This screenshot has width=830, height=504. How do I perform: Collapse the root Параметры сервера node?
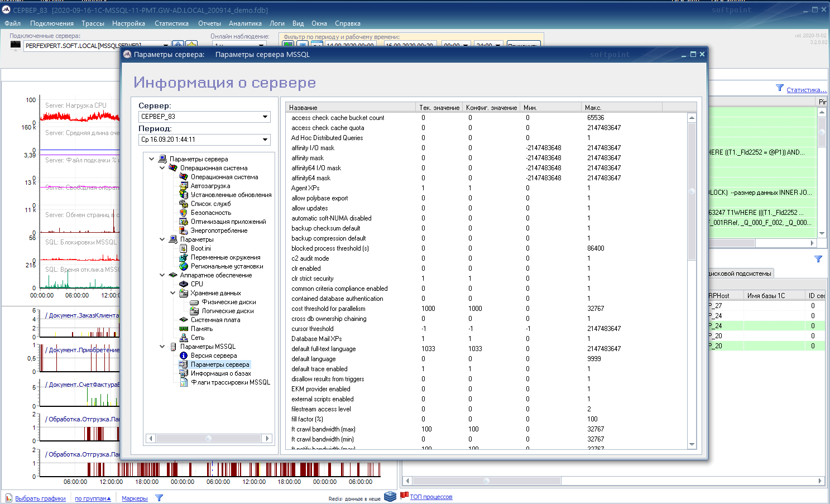[151, 159]
